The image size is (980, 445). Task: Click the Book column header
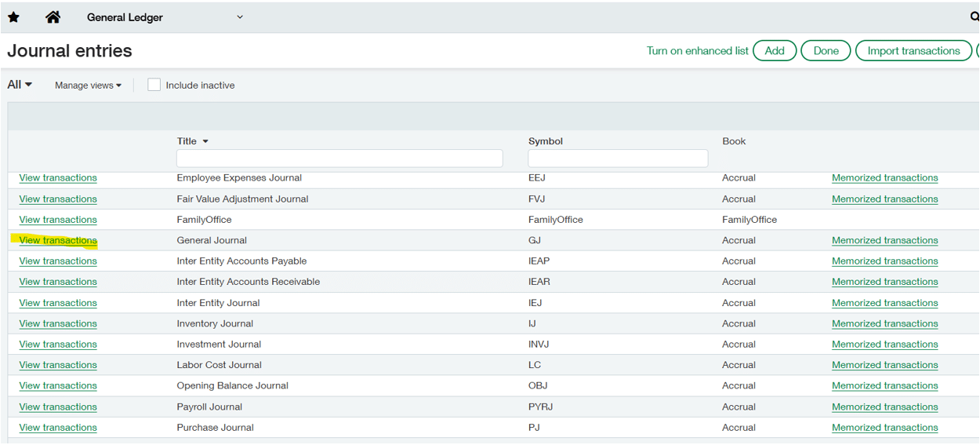pos(734,141)
